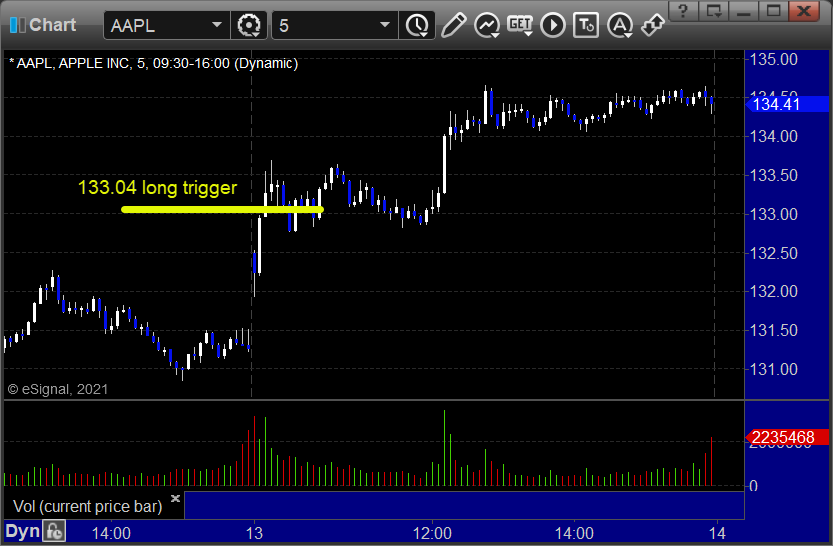This screenshot has width=833, height=546.
Task: Click the link/pin arrows icon
Action: click(652, 25)
